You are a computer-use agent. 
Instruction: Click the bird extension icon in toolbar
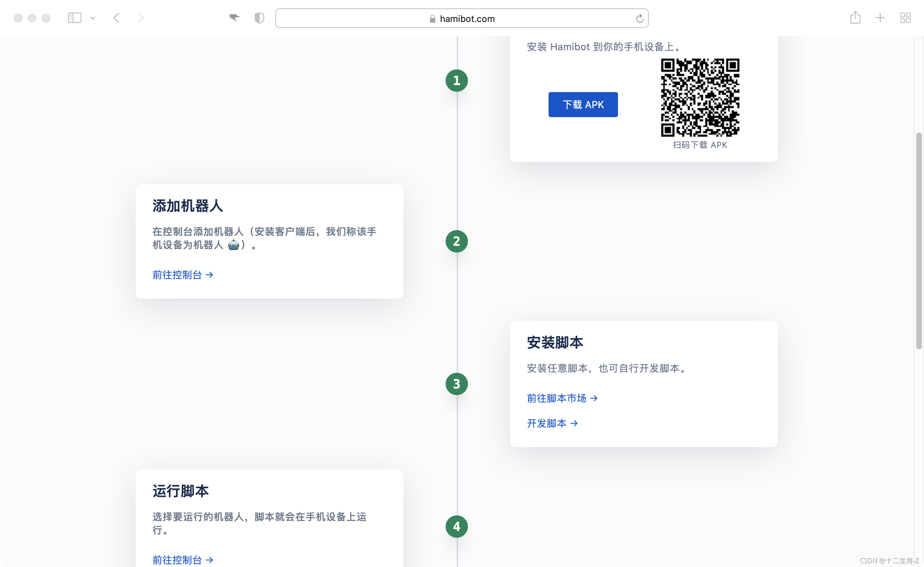point(234,18)
